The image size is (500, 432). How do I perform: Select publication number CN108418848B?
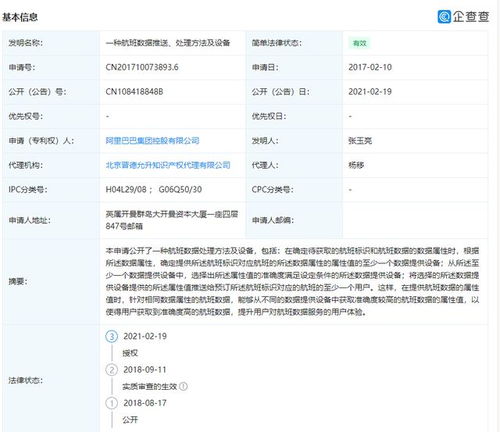[134, 92]
